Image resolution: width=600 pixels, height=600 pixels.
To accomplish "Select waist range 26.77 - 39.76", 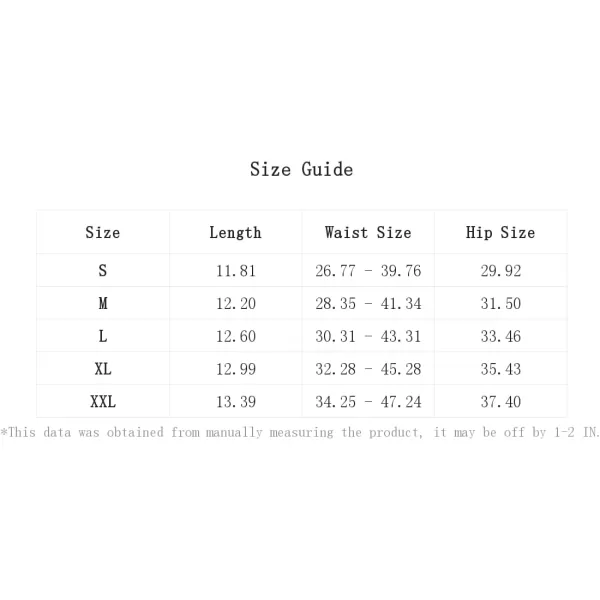I will tap(368, 271).
